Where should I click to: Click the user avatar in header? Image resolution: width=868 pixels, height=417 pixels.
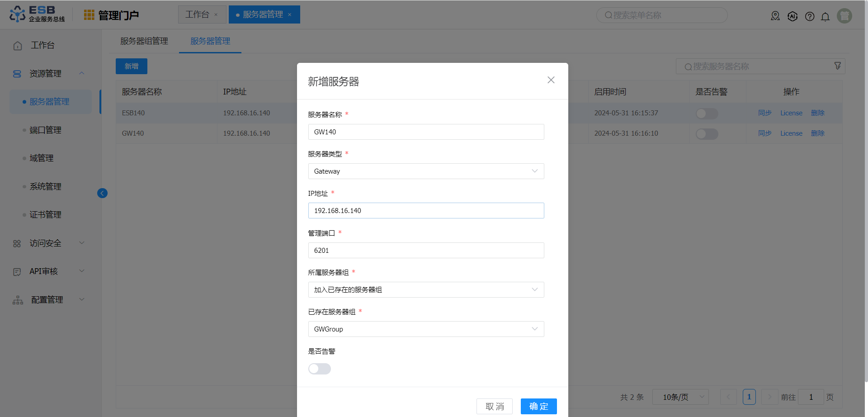coord(844,16)
